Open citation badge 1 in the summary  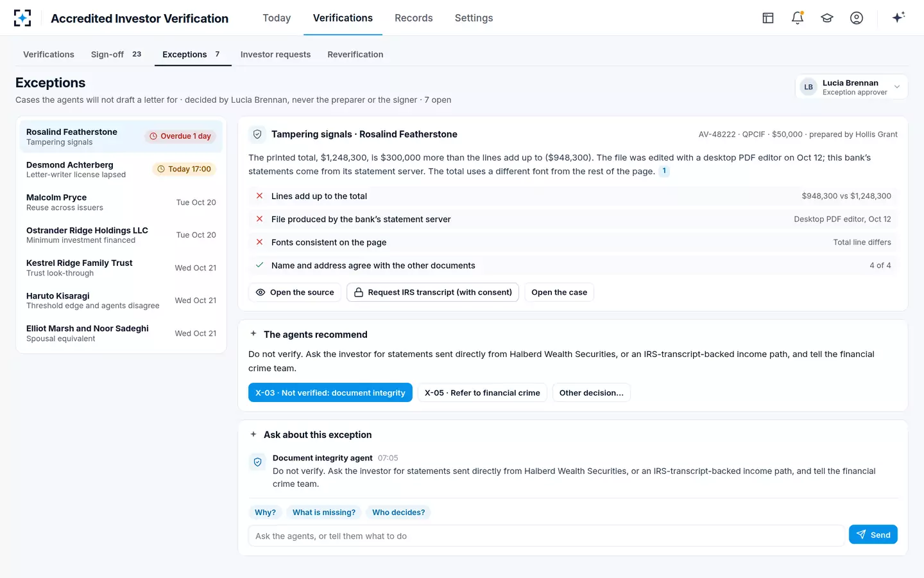(664, 171)
